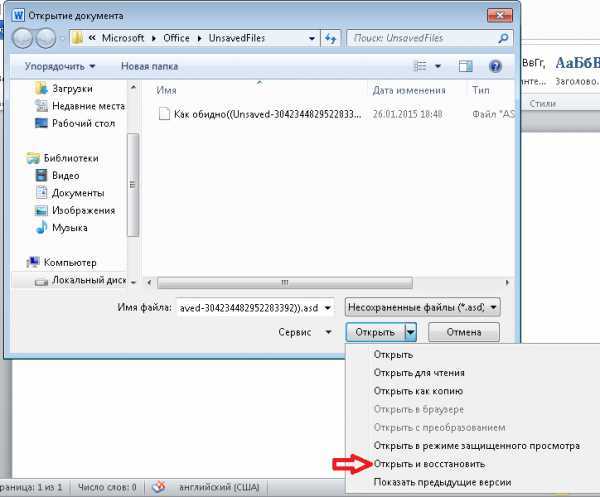
Task: Click the back navigation arrow button
Action: pyautogui.click(x=23, y=38)
